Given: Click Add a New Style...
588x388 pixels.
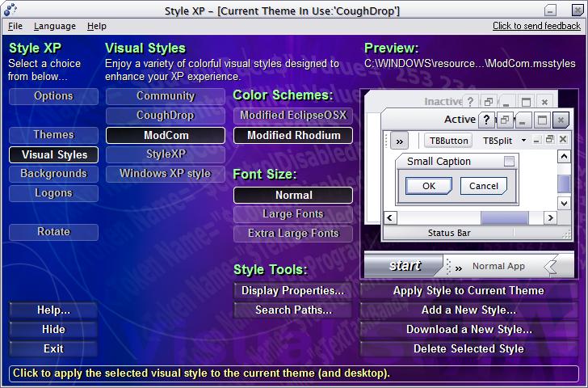Looking at the screenshot, I should coord(468,310).
